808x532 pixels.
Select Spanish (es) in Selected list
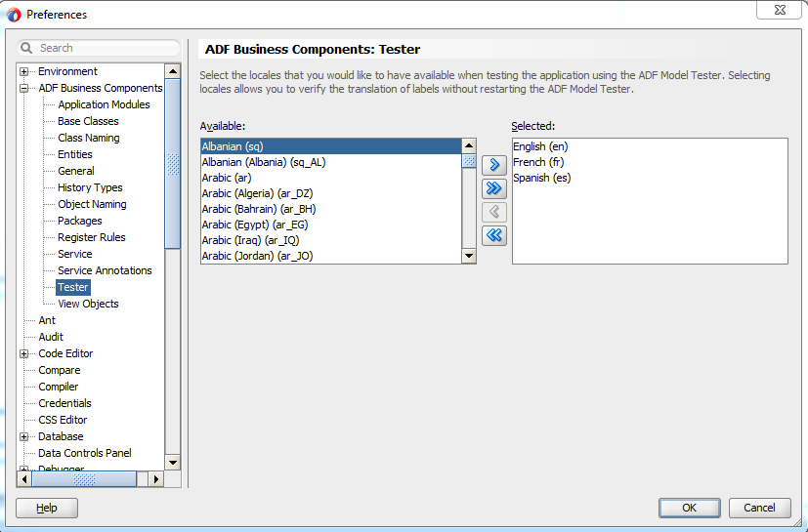click(650, 178)
